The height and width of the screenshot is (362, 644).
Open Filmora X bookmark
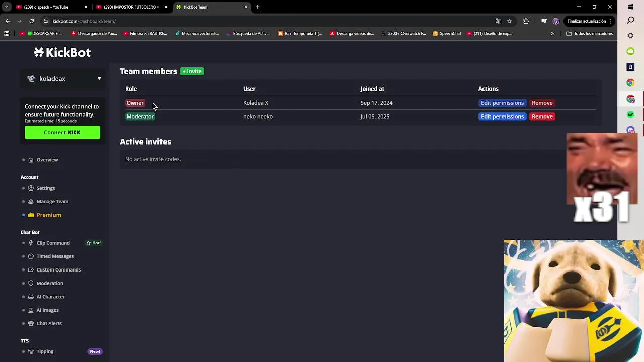(145, 34)
